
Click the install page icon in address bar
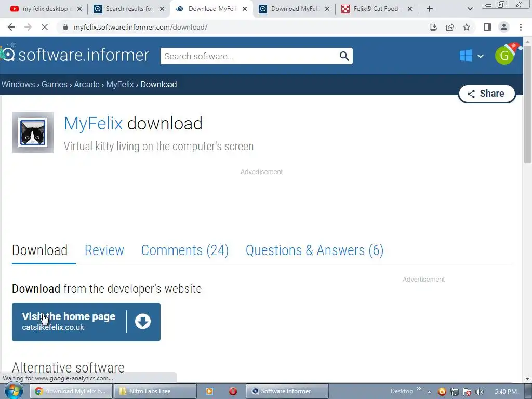coord(433,27)
